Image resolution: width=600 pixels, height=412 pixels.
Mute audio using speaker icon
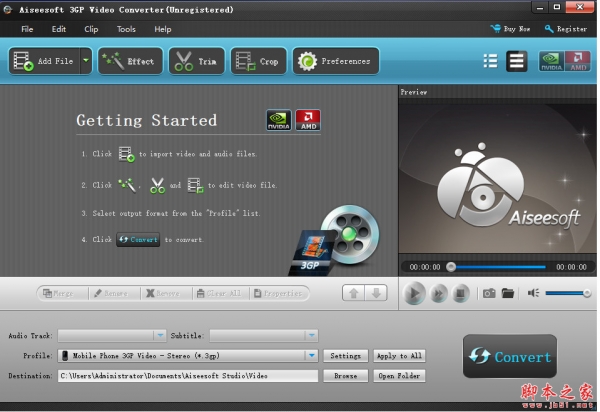coord(533,293)
